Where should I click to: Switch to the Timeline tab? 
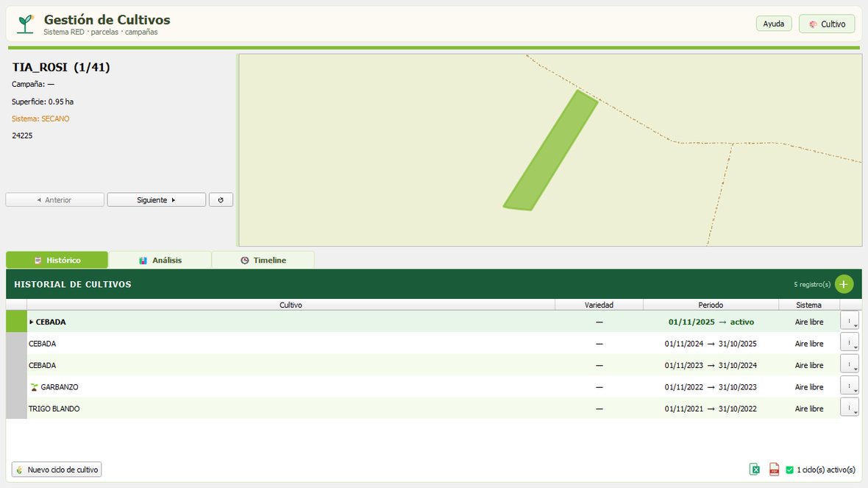point(263,260)
